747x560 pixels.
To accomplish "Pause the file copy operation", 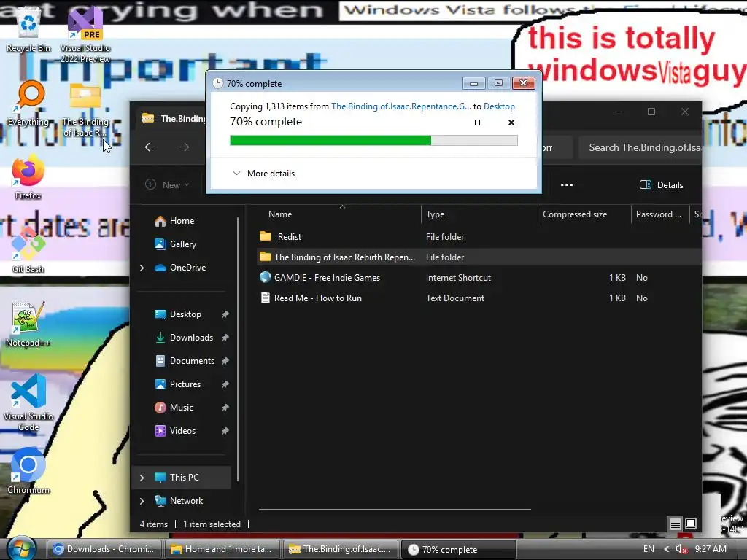I will tap(477, 122).
